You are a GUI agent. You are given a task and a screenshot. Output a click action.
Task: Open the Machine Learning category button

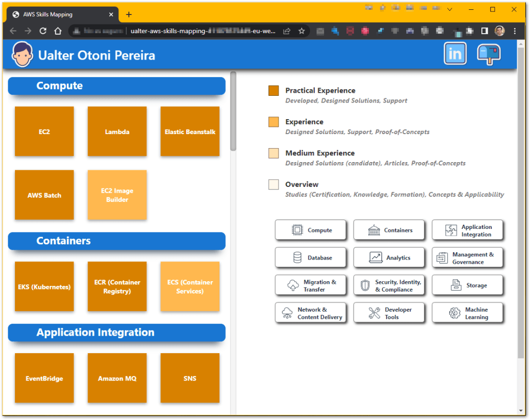[x=467, y=313]
